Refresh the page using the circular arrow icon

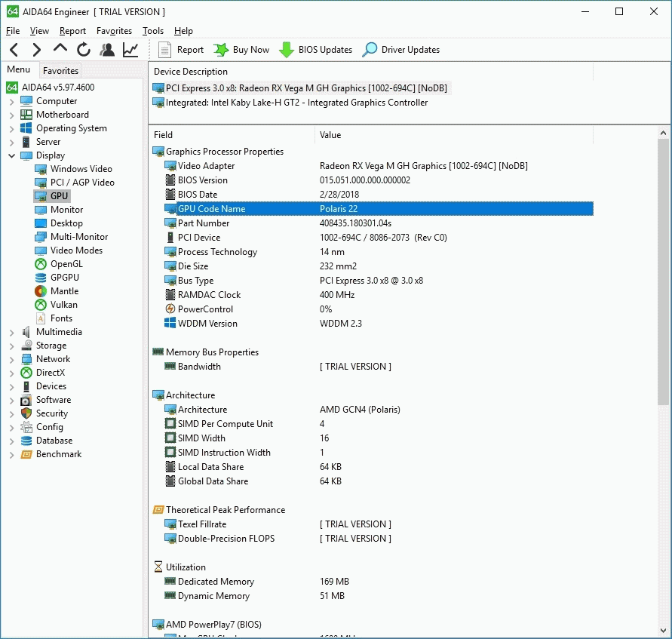pyautogui.click(x=84, y=50)
